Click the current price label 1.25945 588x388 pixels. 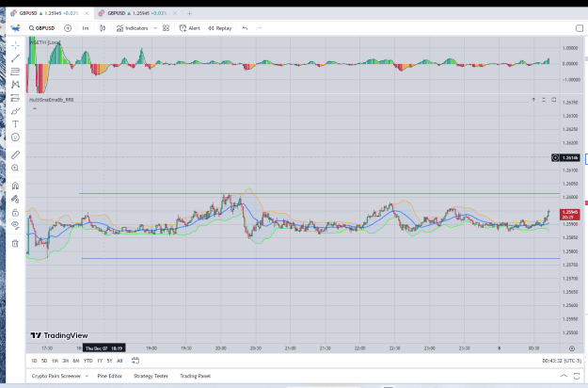570,215
